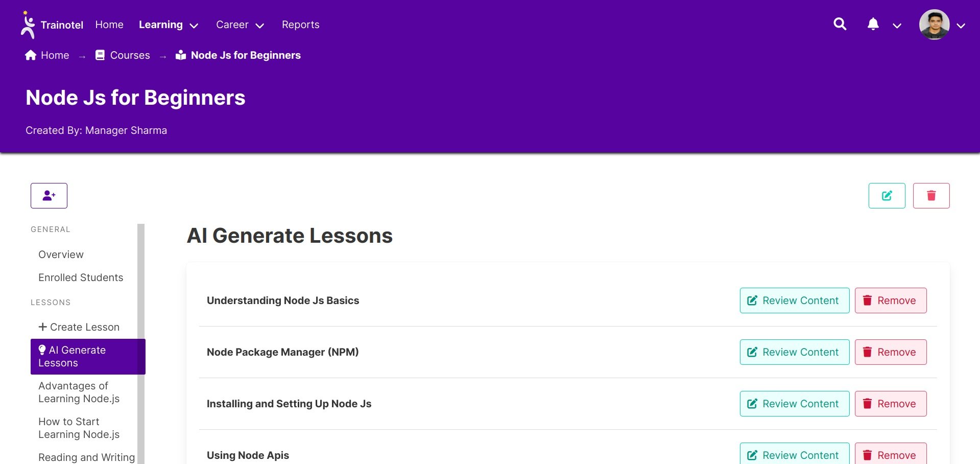Click the search magnifier icon
The height and width of the screenshot is (464, 980).
point(840,24)
